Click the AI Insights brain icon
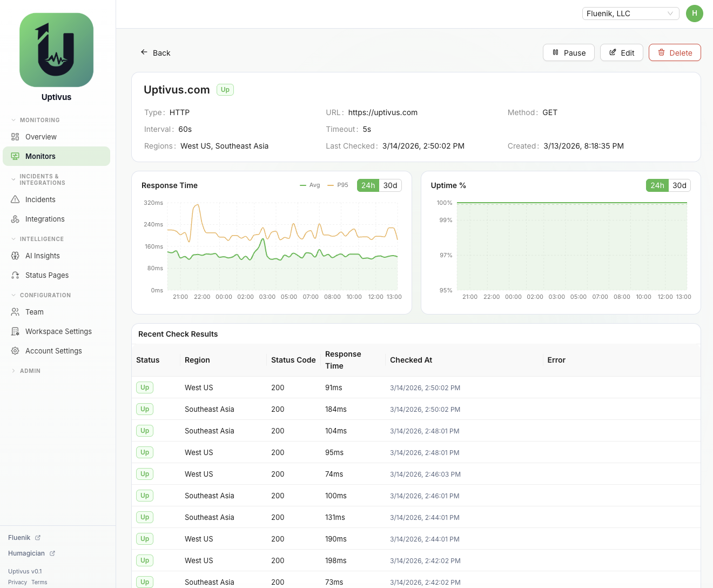The height and width of the screenshot is (588, 713). coord(15,256)
